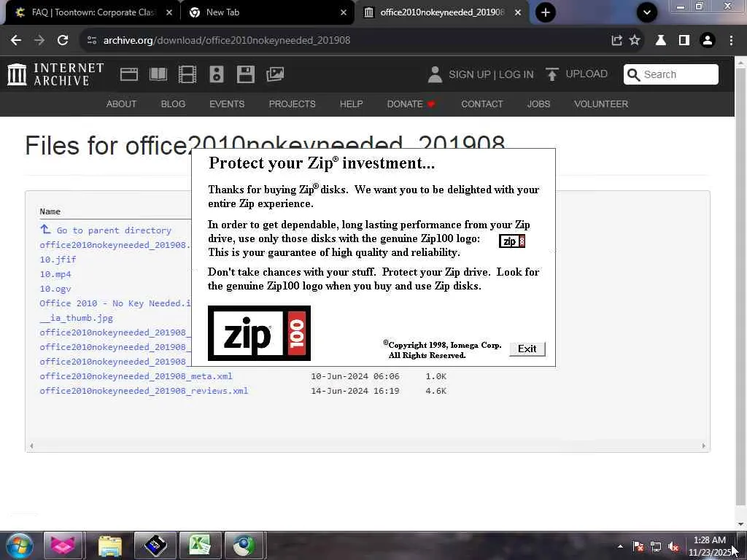Open a new browser tab with plus button
Image resolution: width=747 pixels, height=560 pixels.
point(546,12)
